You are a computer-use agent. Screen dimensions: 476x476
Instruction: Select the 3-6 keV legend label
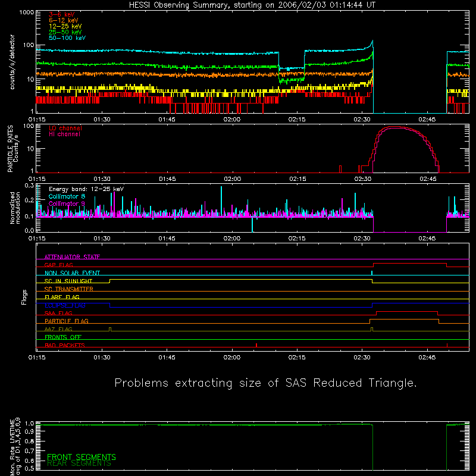[x=62, y=14]
